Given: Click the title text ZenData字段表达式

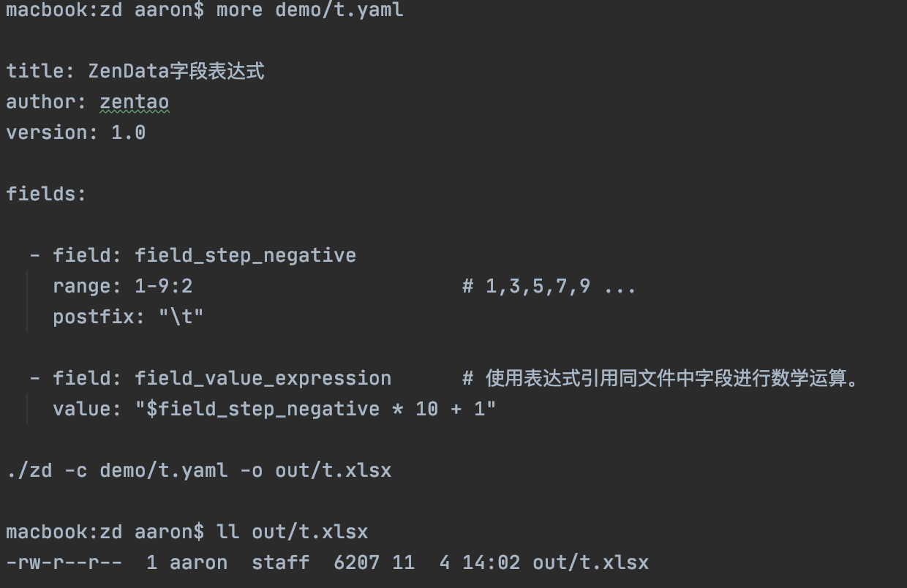Looking at the screenshot, I should click(x=176, y=71).
